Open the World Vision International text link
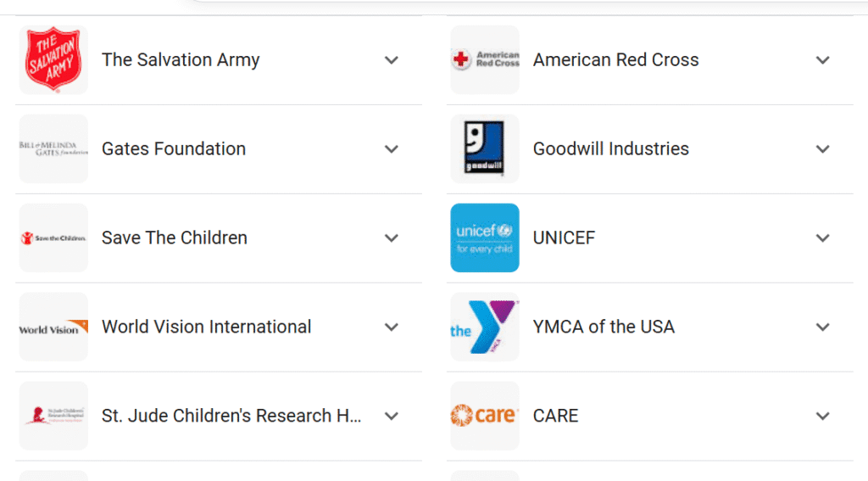868x481 pixels. pyautogui.click(x=206, y=327)
